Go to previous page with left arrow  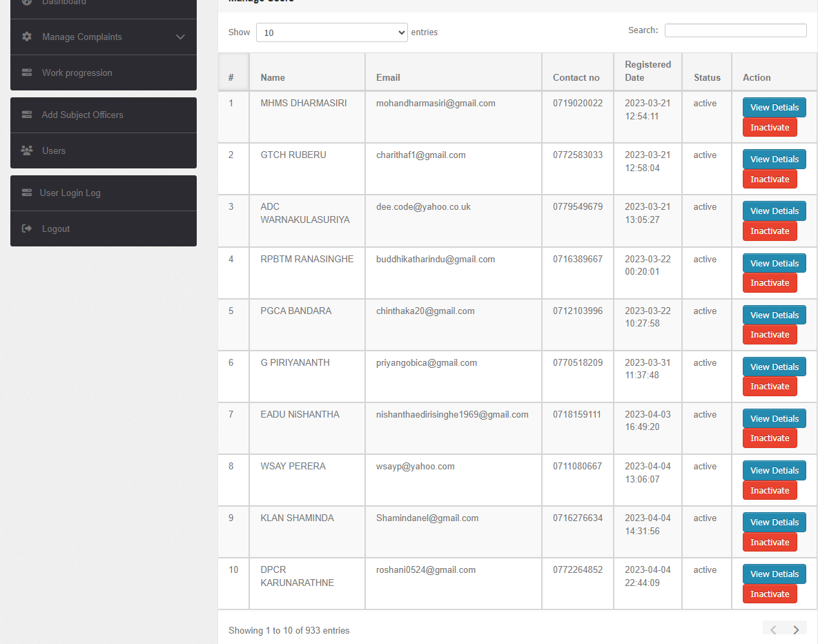point(774,630)
